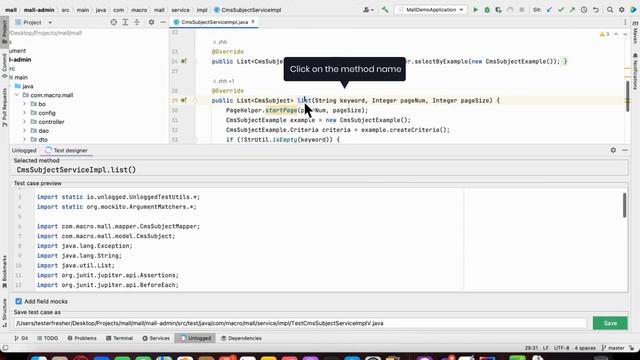Click mall-admin in breadcrumb path
Screen dimensions: 640x360
(x=39, y=10)
